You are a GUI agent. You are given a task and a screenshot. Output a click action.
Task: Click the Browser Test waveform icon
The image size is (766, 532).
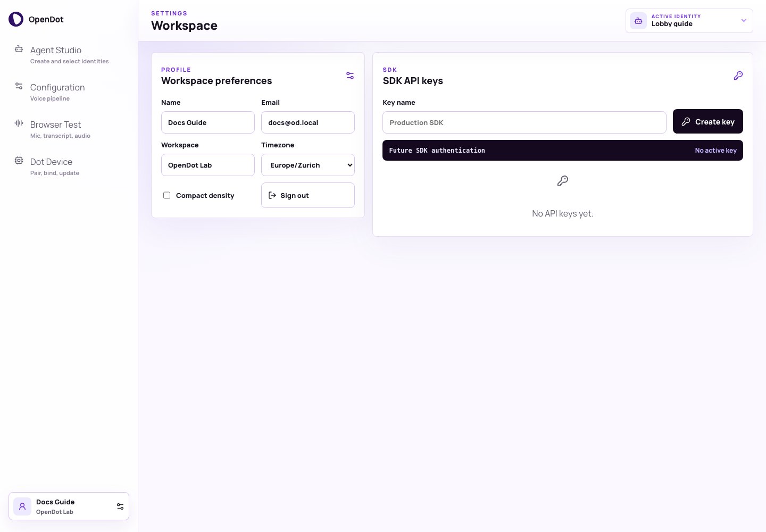point(19,123)
